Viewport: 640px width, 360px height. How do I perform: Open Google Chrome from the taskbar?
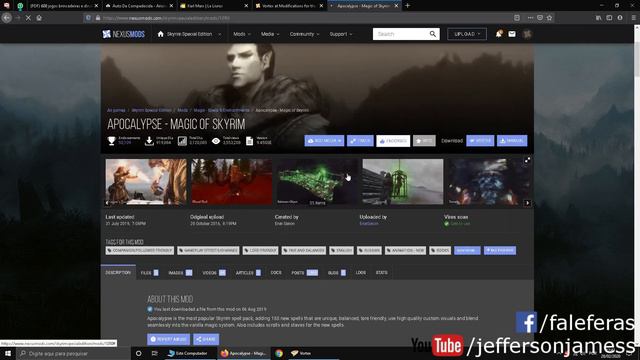279,353
